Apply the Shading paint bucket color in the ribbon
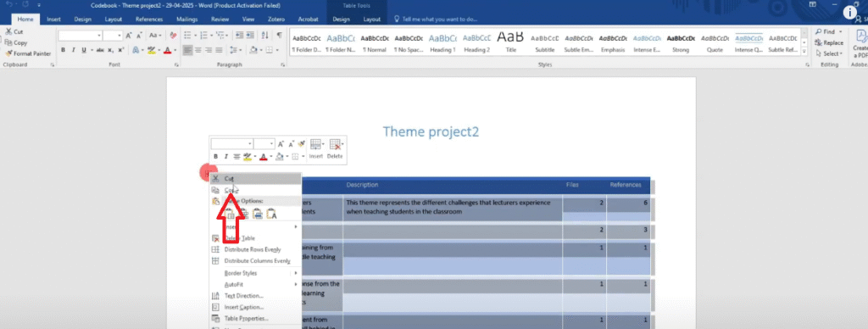Screen dimensions: 868x329 253,50
